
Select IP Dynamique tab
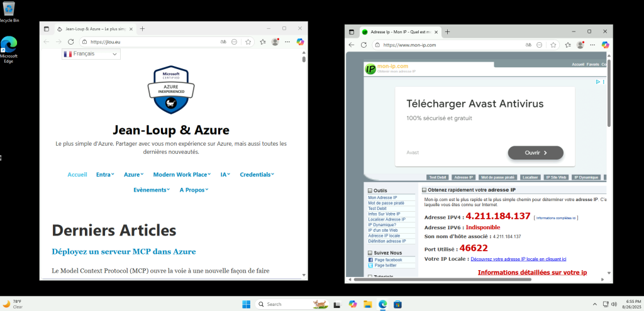[x=586, y=177]
